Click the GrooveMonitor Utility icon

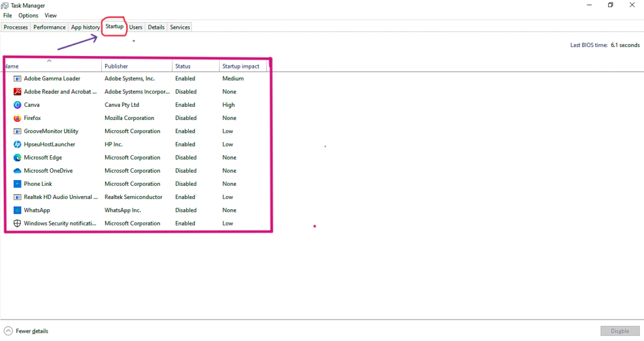tap(17, 131)
